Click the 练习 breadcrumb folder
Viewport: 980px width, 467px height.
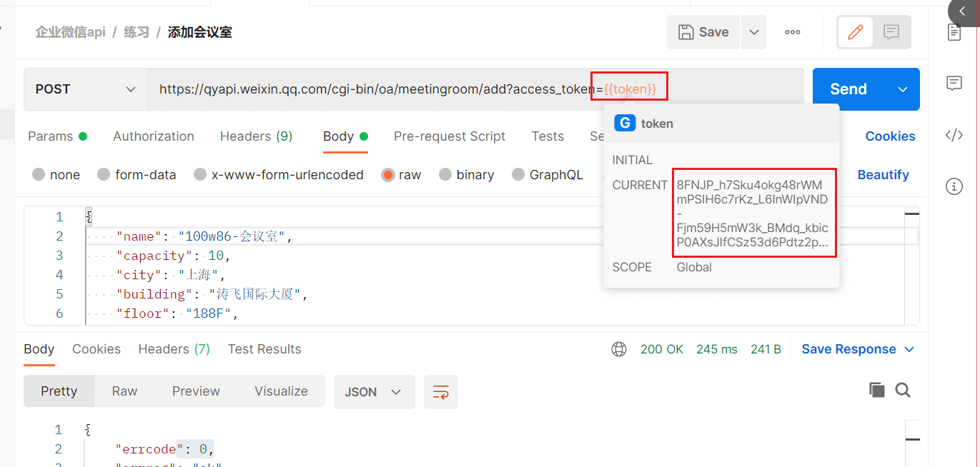[x=136, y=32]
